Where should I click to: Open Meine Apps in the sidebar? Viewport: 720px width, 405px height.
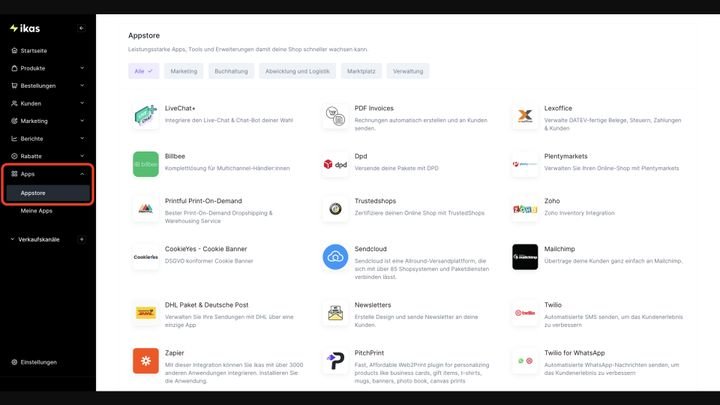pos(37,211)
